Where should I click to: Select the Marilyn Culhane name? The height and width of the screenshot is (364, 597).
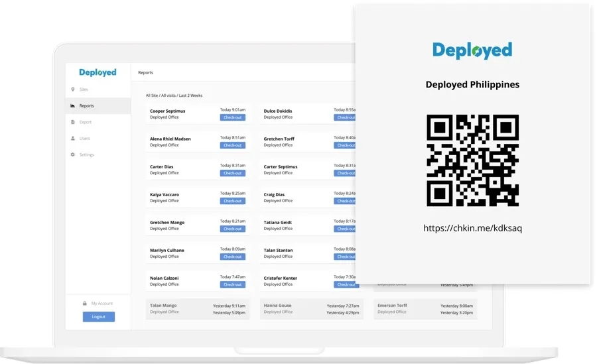tap(166, 250)
